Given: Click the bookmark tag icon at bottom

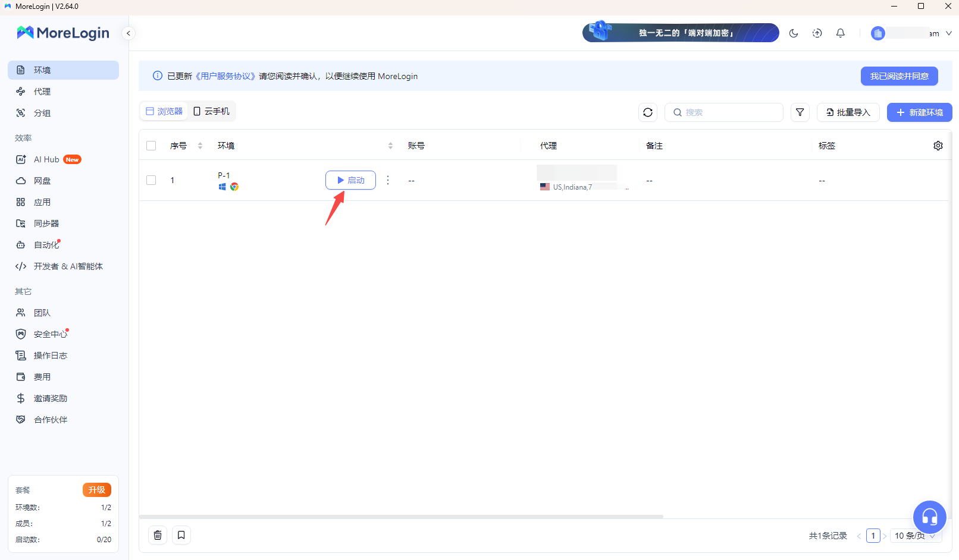Looking at the screenshot, I should pyautogui.click(x=181, y=535).
